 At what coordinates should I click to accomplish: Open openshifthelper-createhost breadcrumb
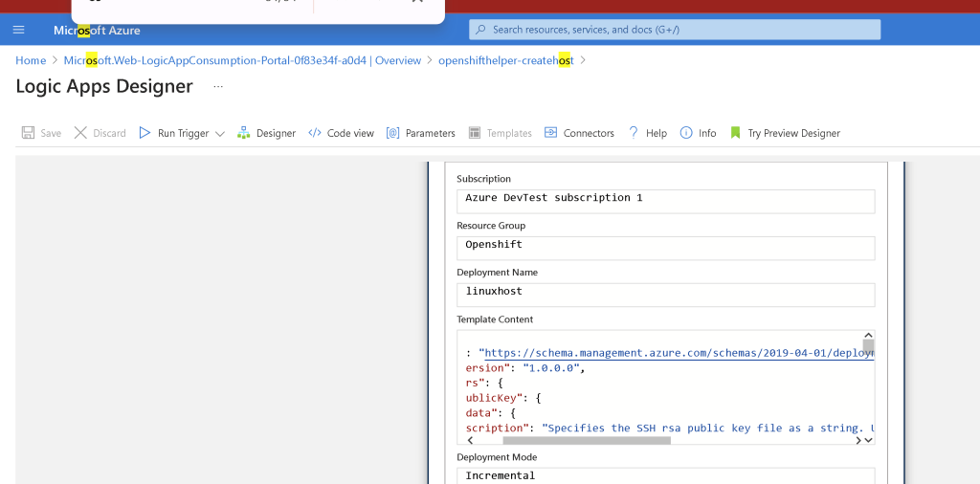point(506,60)
